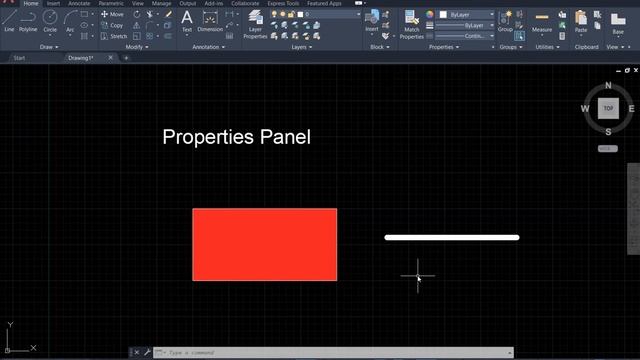The image size is (640, 360).
Task: Choose the Rectangle draw tool icon
Action: 84,14
